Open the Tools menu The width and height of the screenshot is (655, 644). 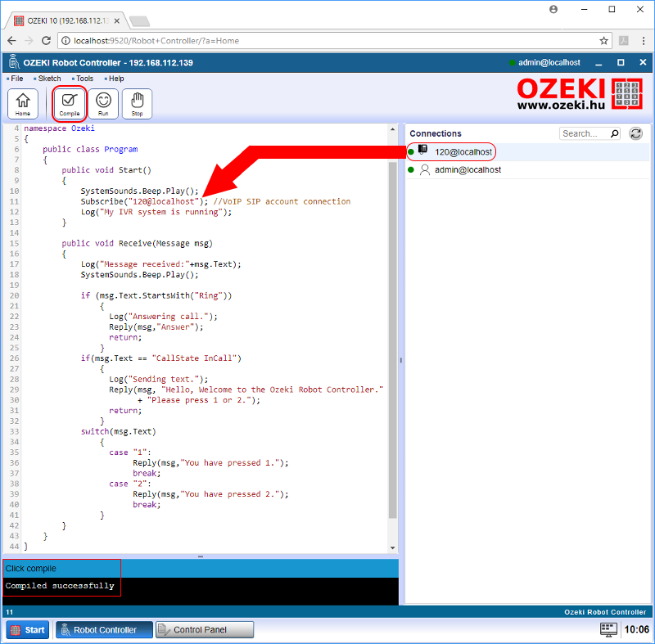click(x=84, y=79)
